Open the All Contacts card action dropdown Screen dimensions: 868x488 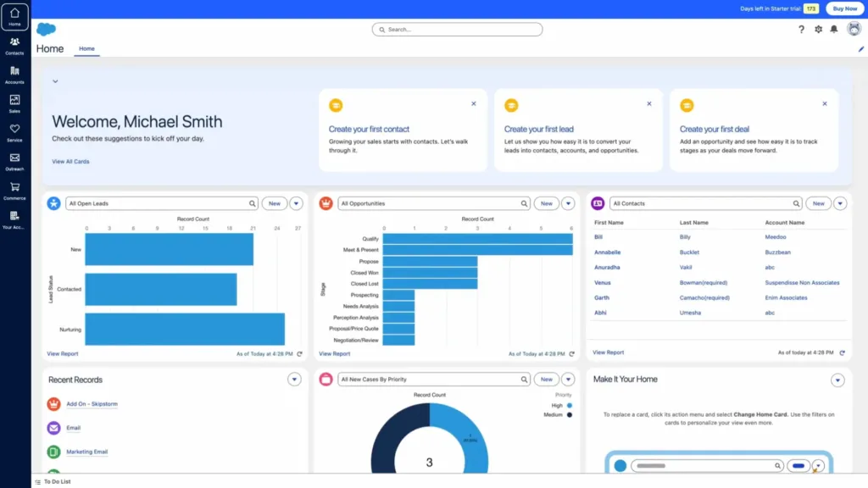point(839,203)
